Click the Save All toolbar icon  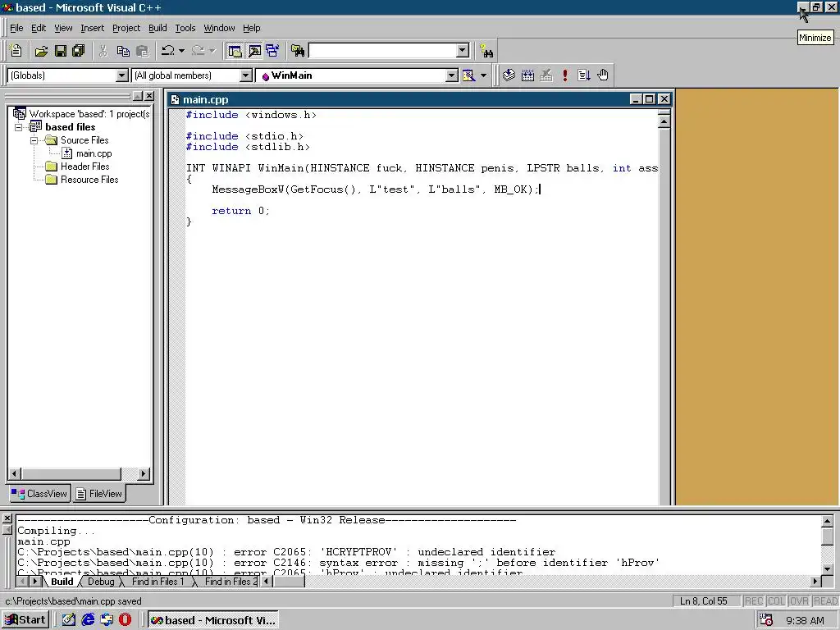79,51
